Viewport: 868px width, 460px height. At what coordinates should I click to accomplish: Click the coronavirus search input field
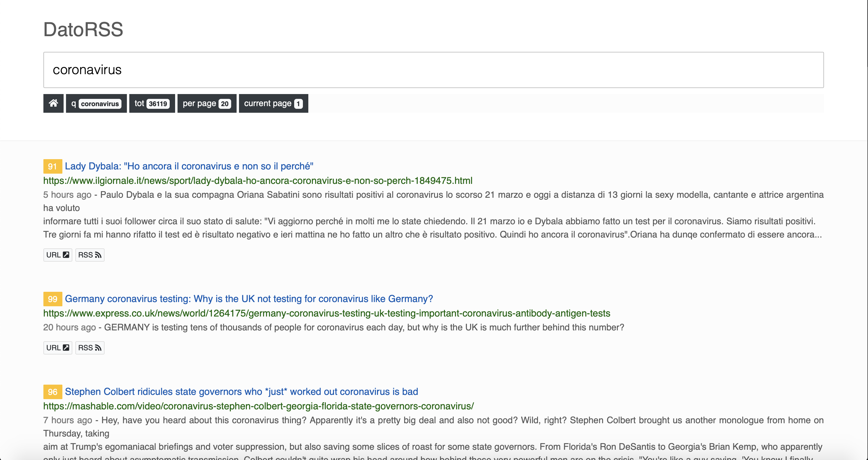click(x=433, y=70)
